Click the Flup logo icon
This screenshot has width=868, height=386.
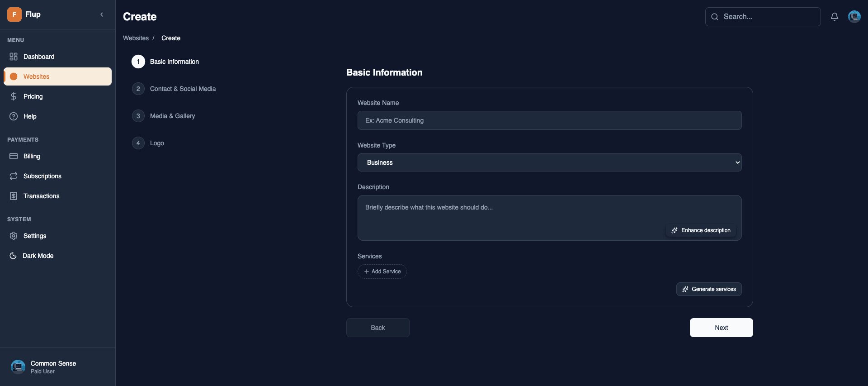click(x=14, y=14)
